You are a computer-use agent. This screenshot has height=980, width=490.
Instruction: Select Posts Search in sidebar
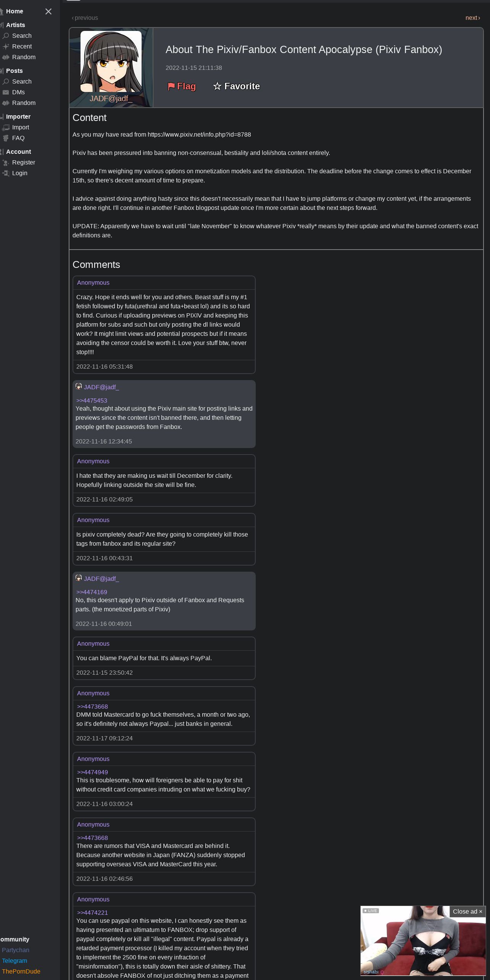22,82
